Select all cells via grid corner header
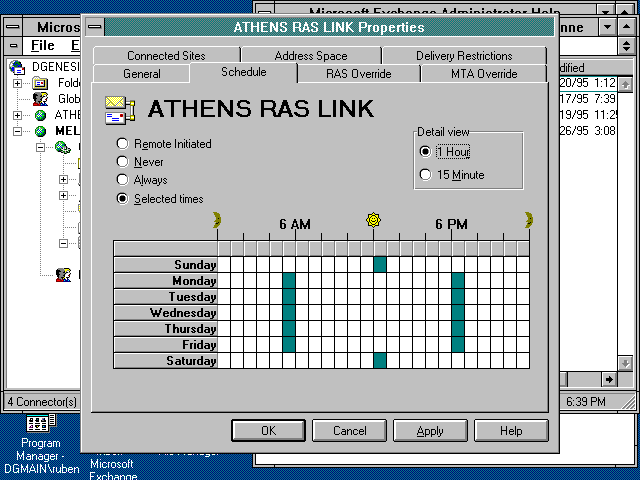The height and width of the screenshot is (480, 640). [166, 249]
